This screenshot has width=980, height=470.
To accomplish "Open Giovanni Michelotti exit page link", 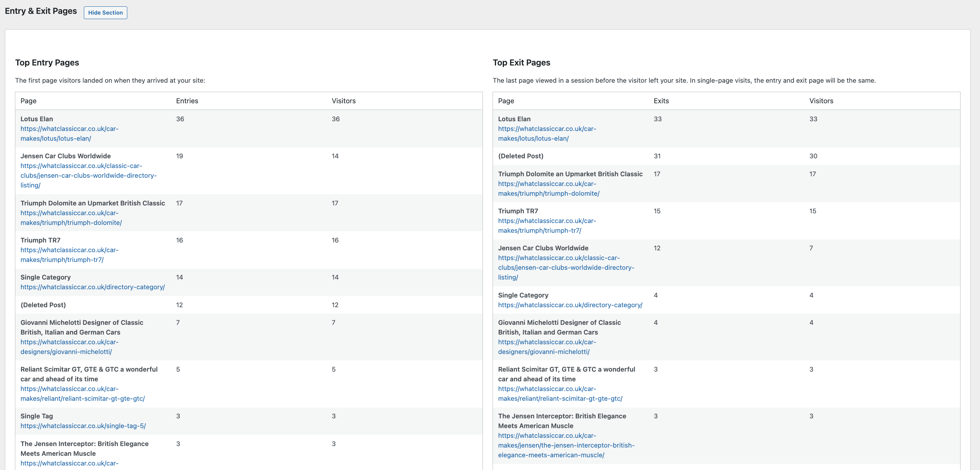I will pyautogui.click(x=547, y=342).
